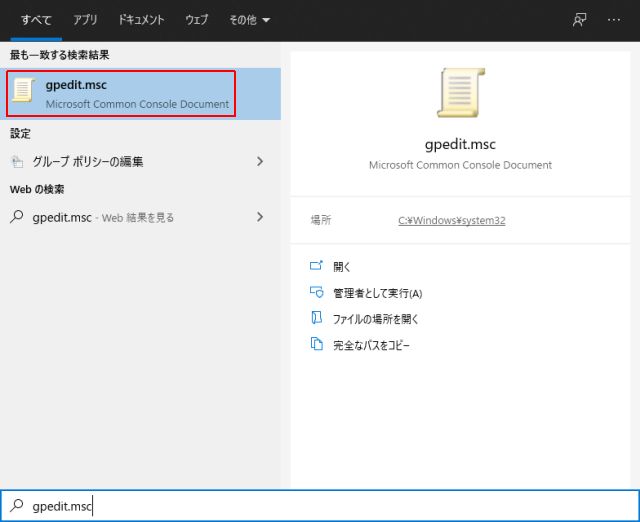Click the グループ ポリシーの編集 settings icon
The width and height of the screenshot is (640, 522).
click(17, 161)
